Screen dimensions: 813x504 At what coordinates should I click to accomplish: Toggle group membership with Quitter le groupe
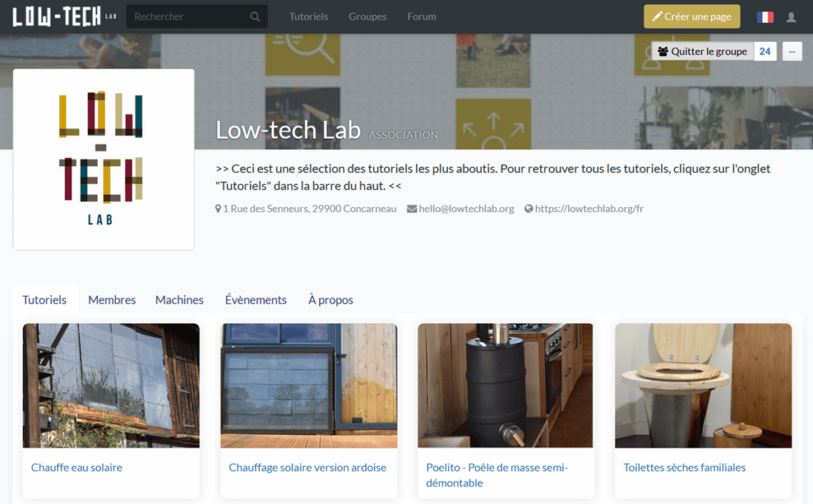click(703, 52)
